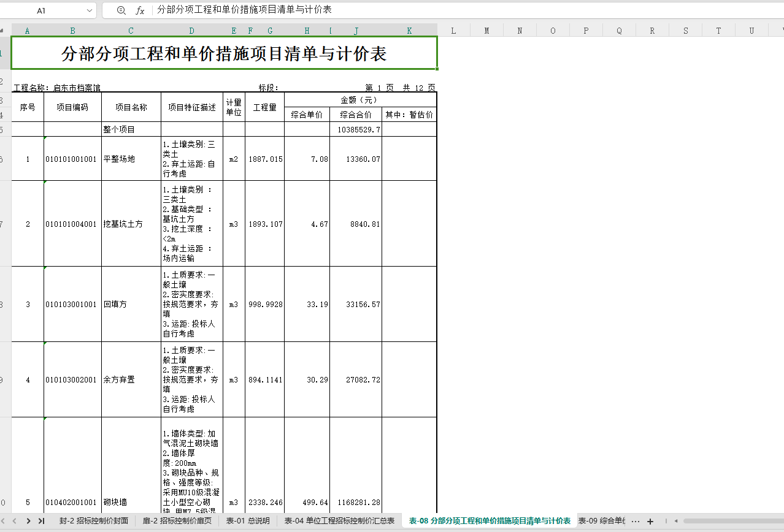This screenshot has width=784, height=532.
Task: Select the cell 回填方
Action: click(131, 304)
